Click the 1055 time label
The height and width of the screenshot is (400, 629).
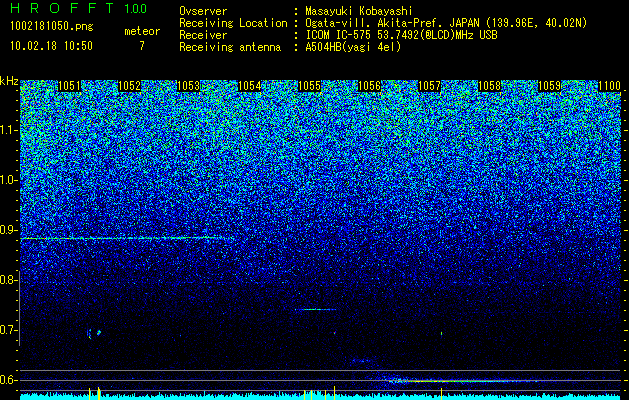point(309,86)
